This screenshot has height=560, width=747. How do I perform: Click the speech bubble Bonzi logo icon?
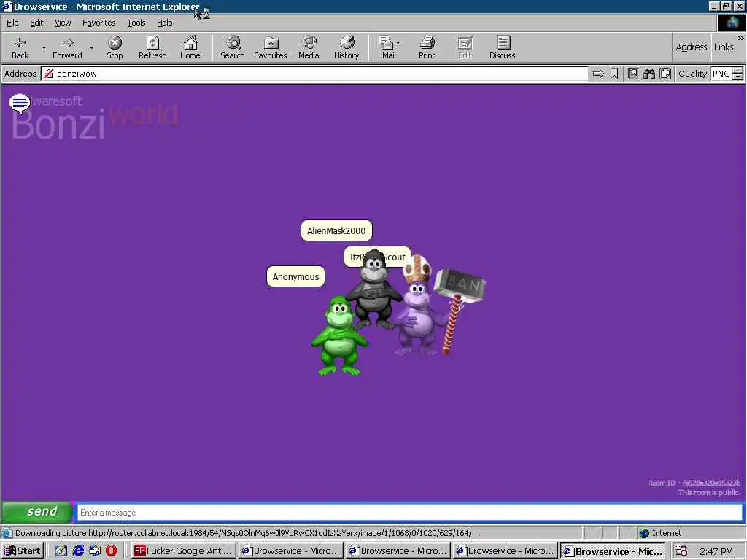point(20,104)
